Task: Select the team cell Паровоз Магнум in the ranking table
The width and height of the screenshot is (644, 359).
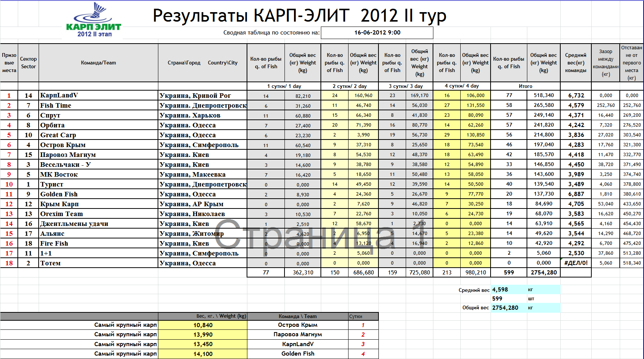Action: pos(98,155)
